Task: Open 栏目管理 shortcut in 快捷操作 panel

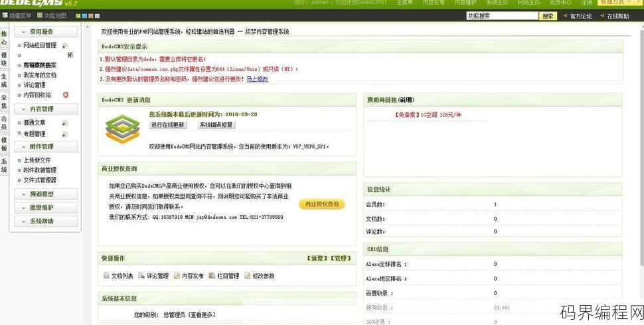Action: click(224, 276)
